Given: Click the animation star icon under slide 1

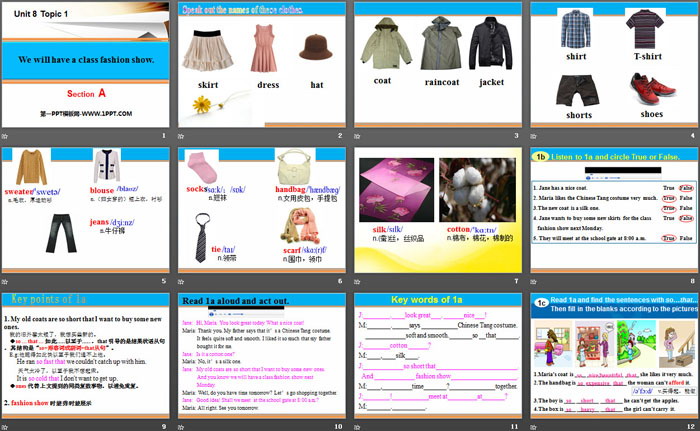Looking at the screenshot, I should [x=5, y=136].
